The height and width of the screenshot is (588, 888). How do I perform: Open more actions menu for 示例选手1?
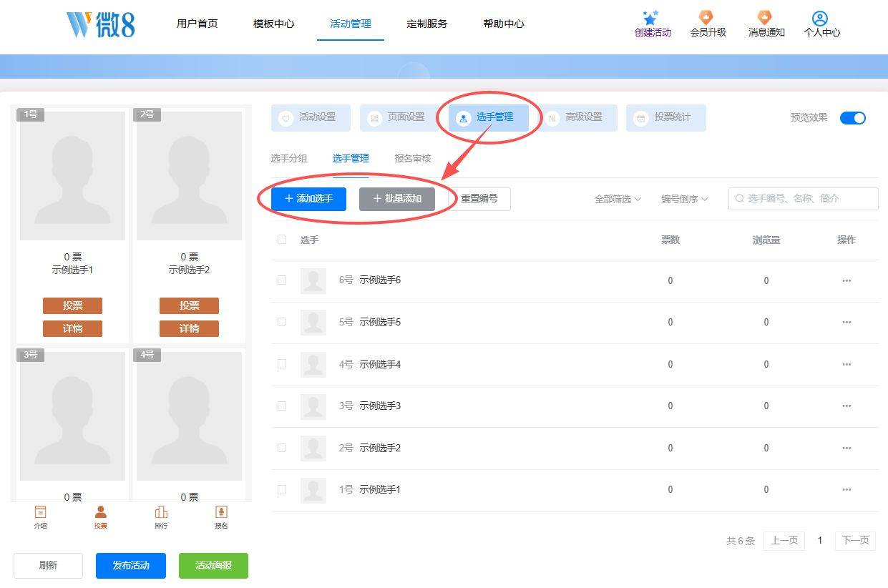coord(846,490)
